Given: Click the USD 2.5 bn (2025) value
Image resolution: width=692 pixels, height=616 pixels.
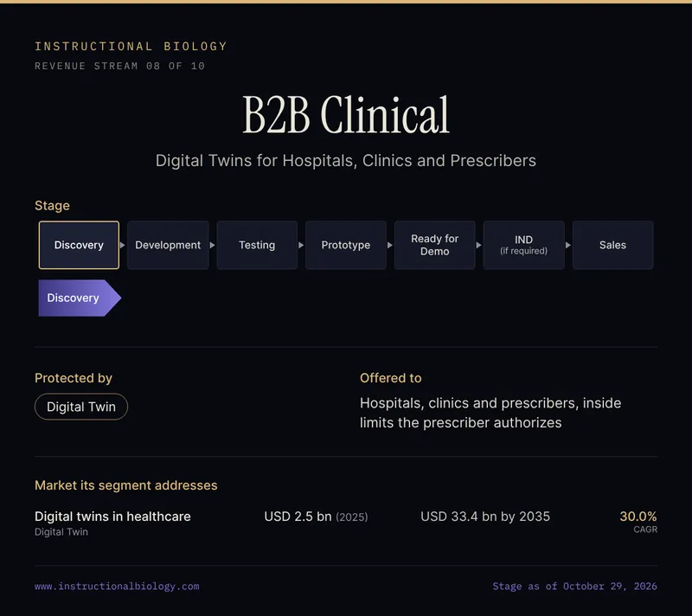Looking at the screenshot, I should (x=316, y=517).
